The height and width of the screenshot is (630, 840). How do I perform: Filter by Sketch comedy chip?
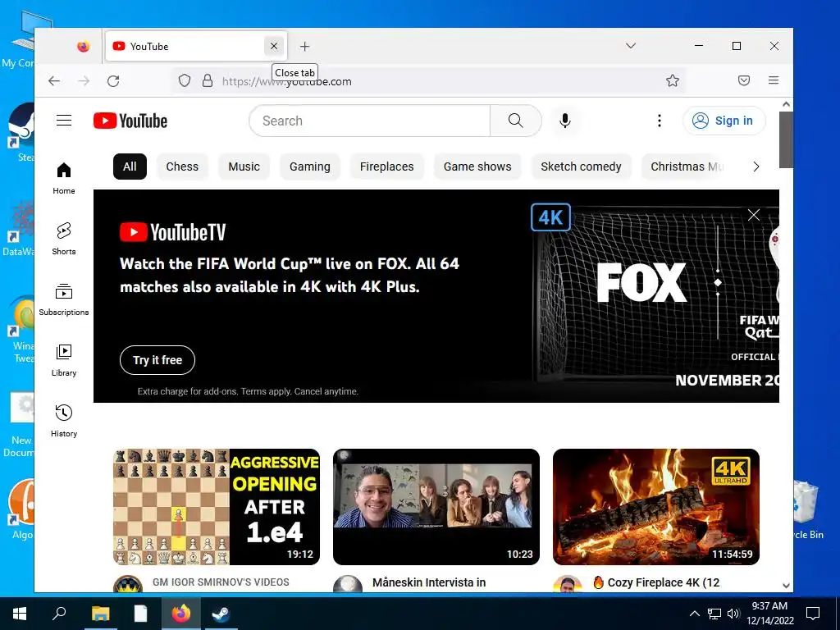point(582,167)
